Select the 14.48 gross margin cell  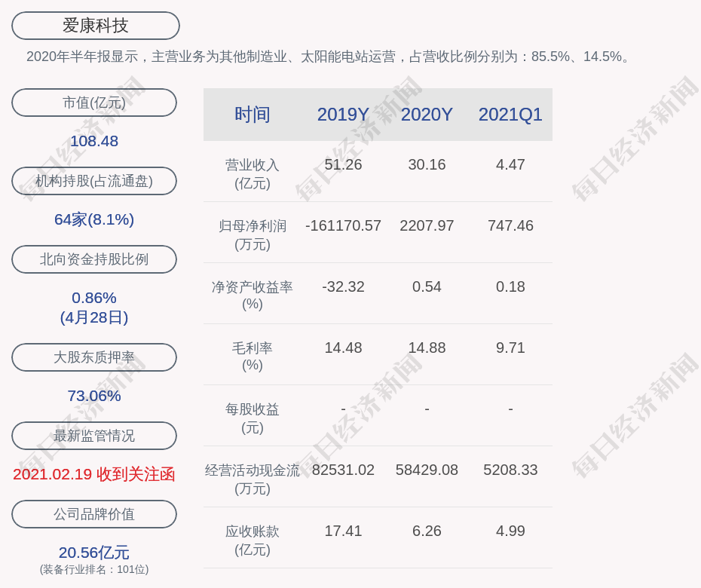tap(344, 348)
